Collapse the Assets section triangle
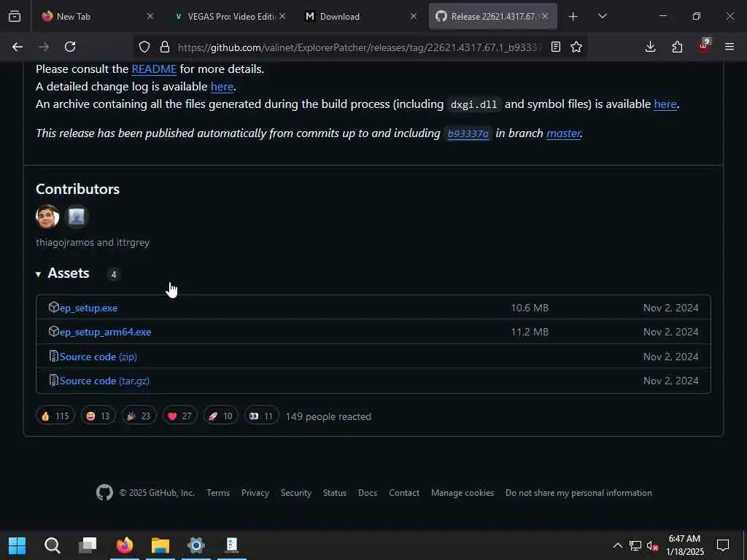The image size is (747, 560). pyautogui.click(x=38, y=274)
